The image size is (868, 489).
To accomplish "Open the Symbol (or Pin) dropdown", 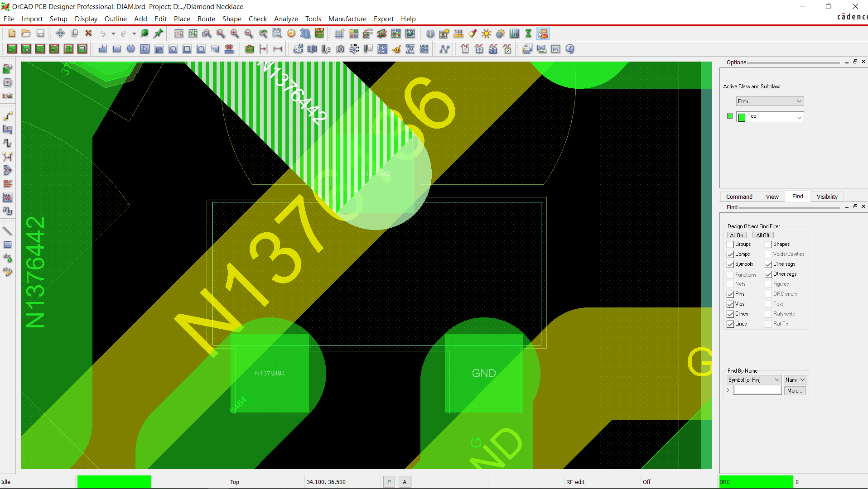I will [x=754, y=380].
